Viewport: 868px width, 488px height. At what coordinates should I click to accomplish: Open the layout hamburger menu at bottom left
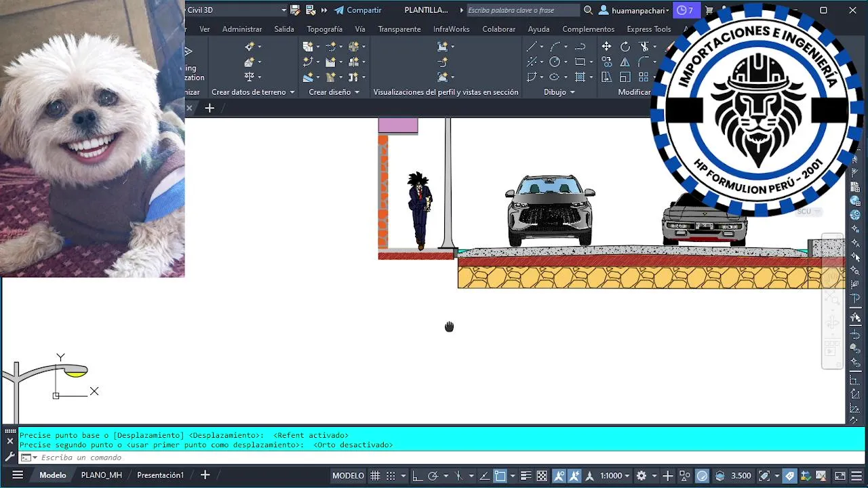click(18, 475)
